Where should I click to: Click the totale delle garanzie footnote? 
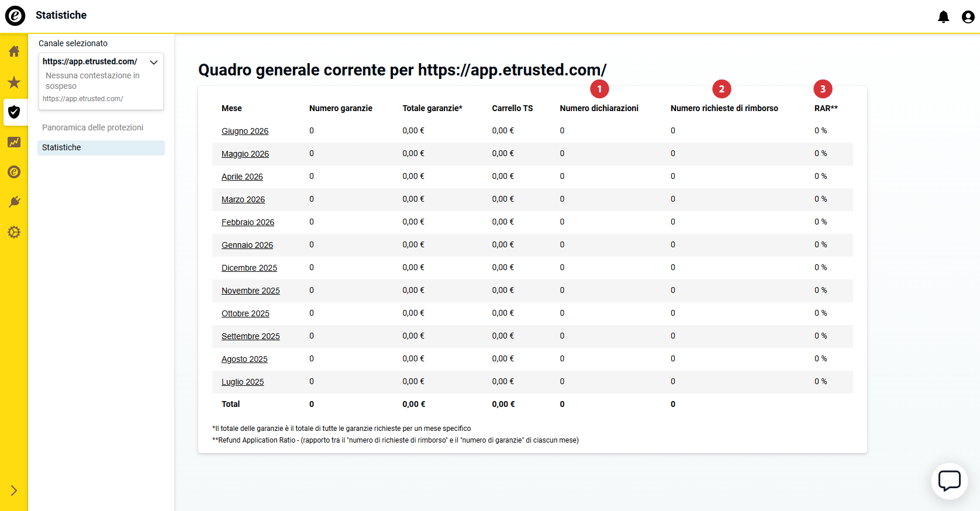tap(341, 429)
